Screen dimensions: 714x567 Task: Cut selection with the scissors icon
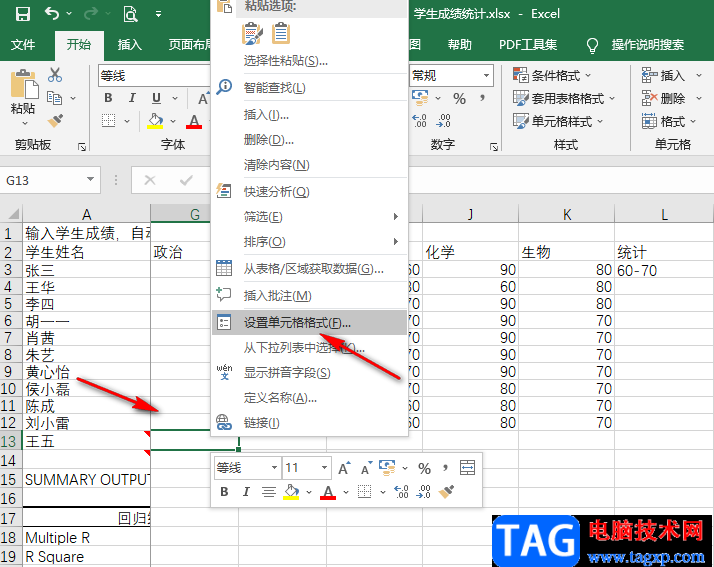point(55,75)
